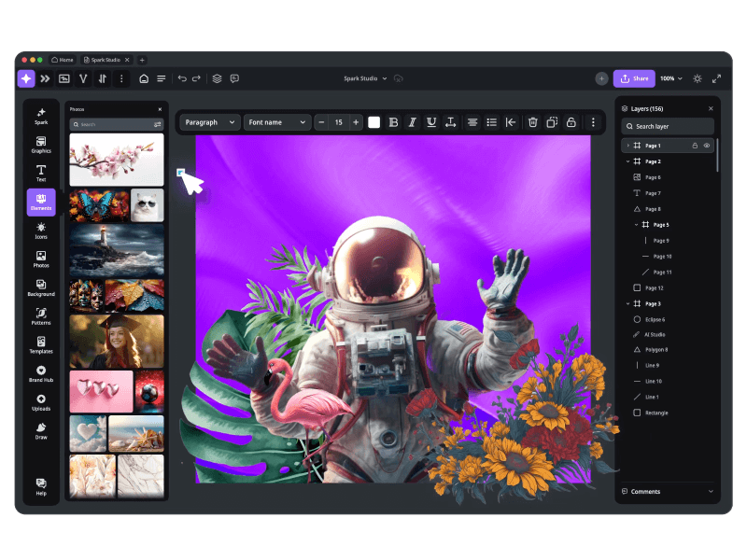747x560 pixels.
Task: Open the three-dot menu in top toolbar
Action: point(121,78)
